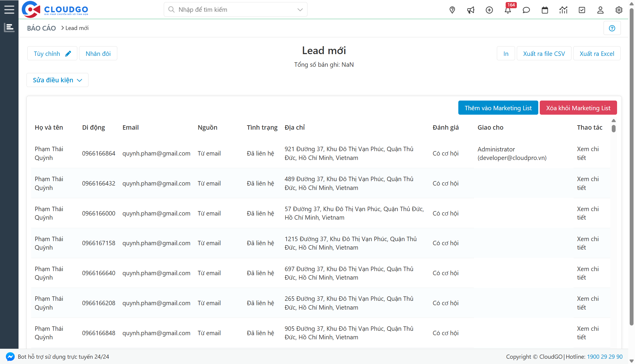The width and height of the screenshot is (635, 364).
Task: Open the user profile icon
Action: (600, 10)
